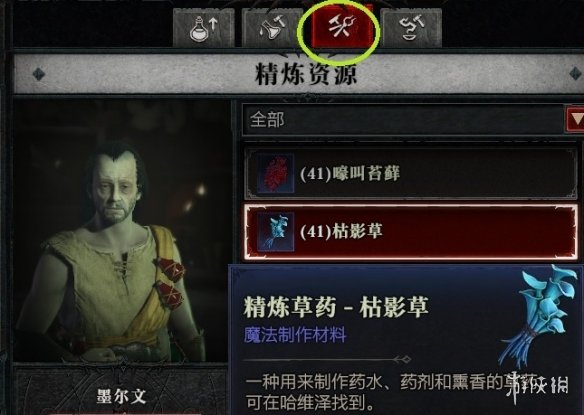This screenshot has height=415, width=584.
Task: Select the red refine resources tab
Action: pos(342,27)
